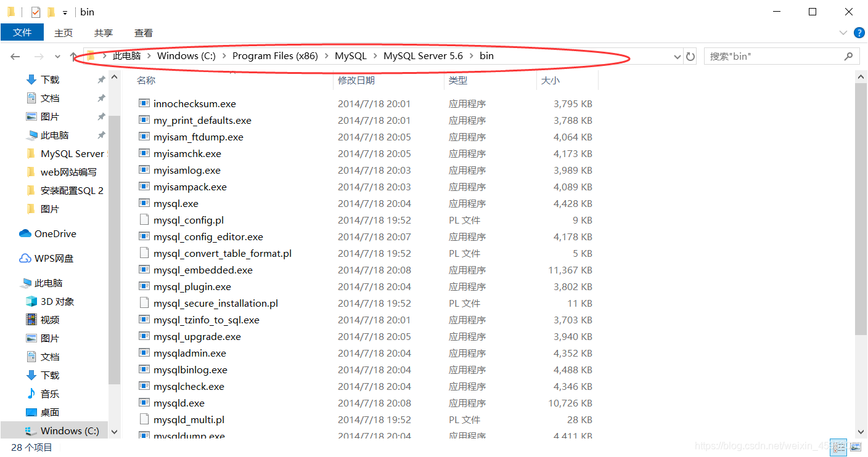Click the mysqld_multi.pl file icon

144,419
